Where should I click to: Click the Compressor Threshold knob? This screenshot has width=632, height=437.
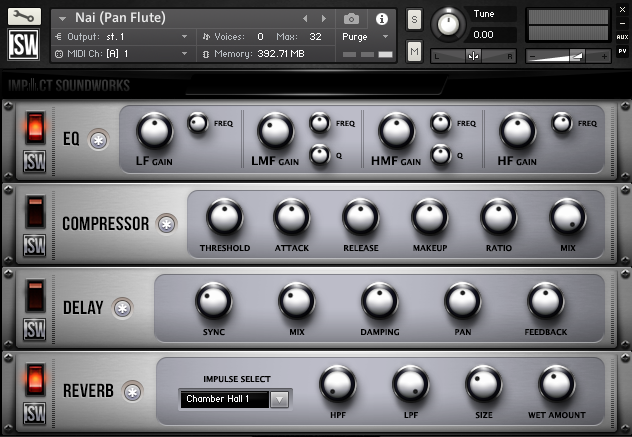(x=225, y=217)
